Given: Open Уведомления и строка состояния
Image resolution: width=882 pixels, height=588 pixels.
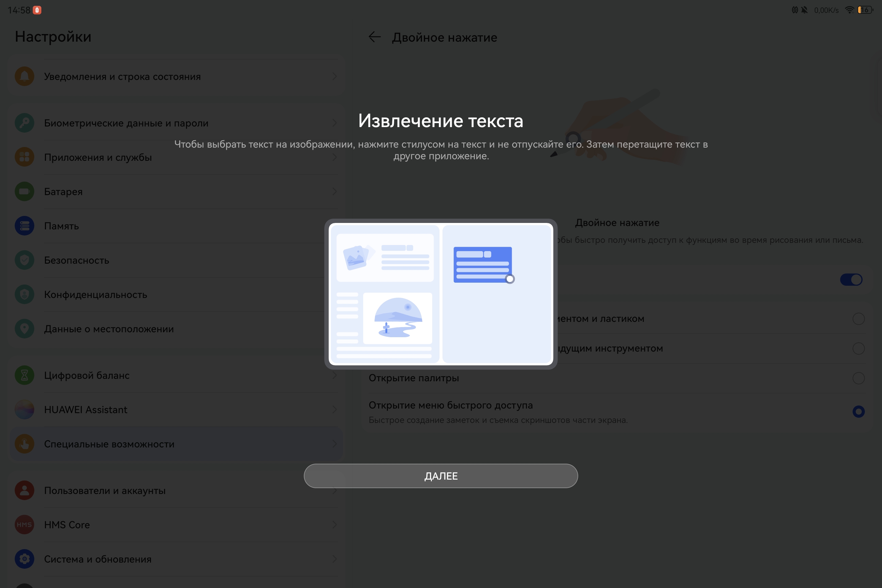Looking at the screenshot, I should coord(176,77).
